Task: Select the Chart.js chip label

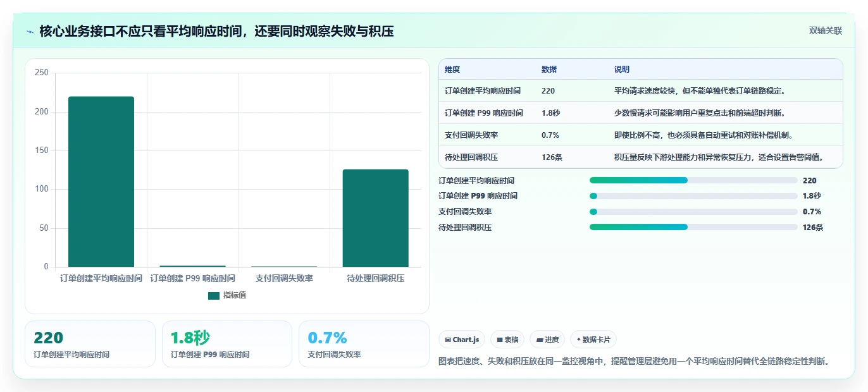Action: pos(466,340)
